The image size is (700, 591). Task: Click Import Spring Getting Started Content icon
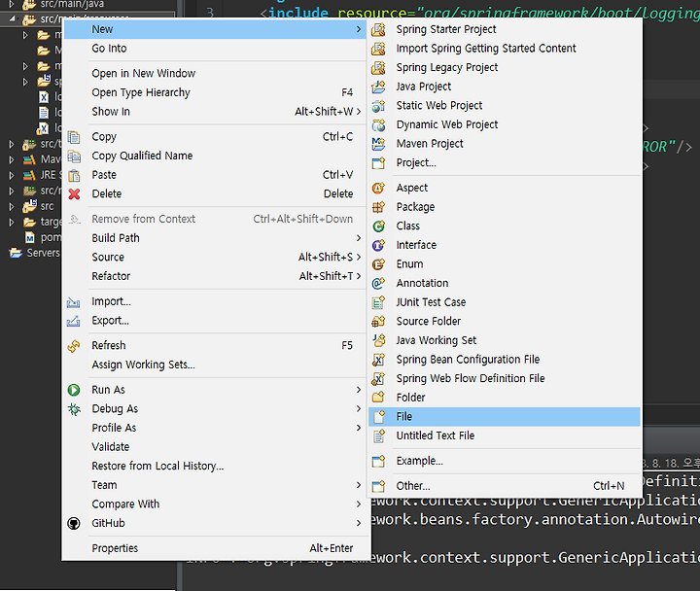pyautogui.click(x=378, y=49)
